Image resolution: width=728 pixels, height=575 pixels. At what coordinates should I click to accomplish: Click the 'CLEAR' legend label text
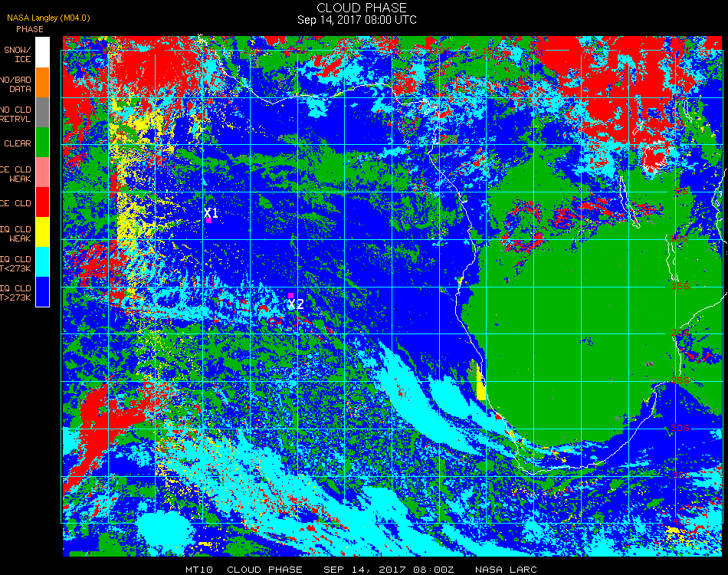pyautogui.click(x=18, y=143)
